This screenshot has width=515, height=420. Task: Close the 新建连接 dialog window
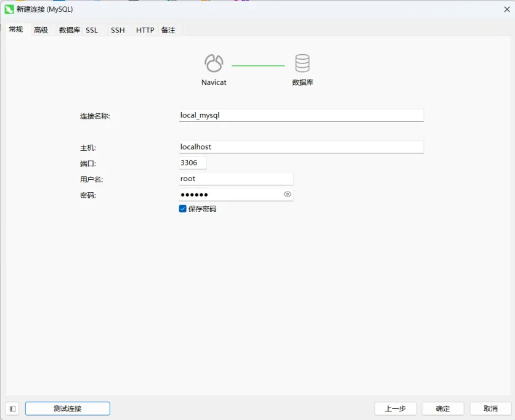click(x=507, y=9)
